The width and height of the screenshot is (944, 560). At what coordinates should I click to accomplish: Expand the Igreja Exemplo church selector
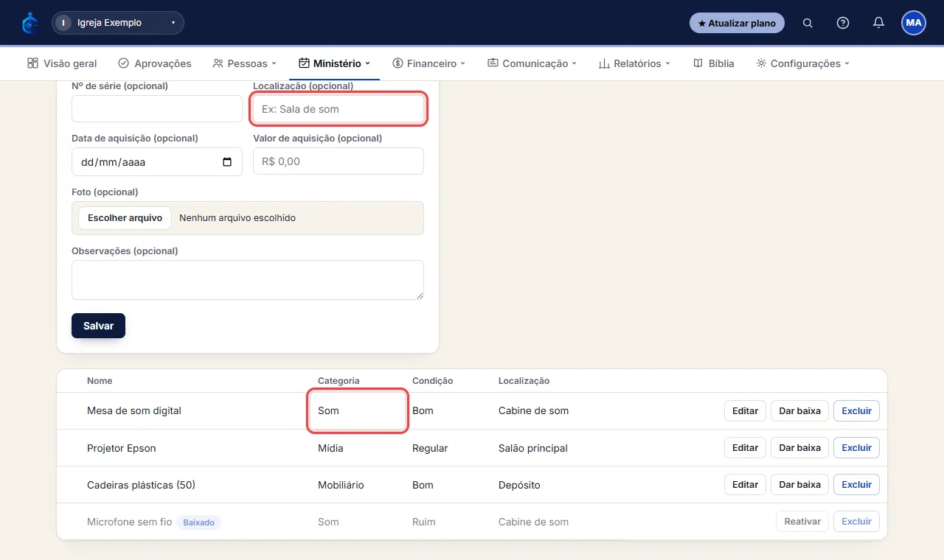click(118, 23)
